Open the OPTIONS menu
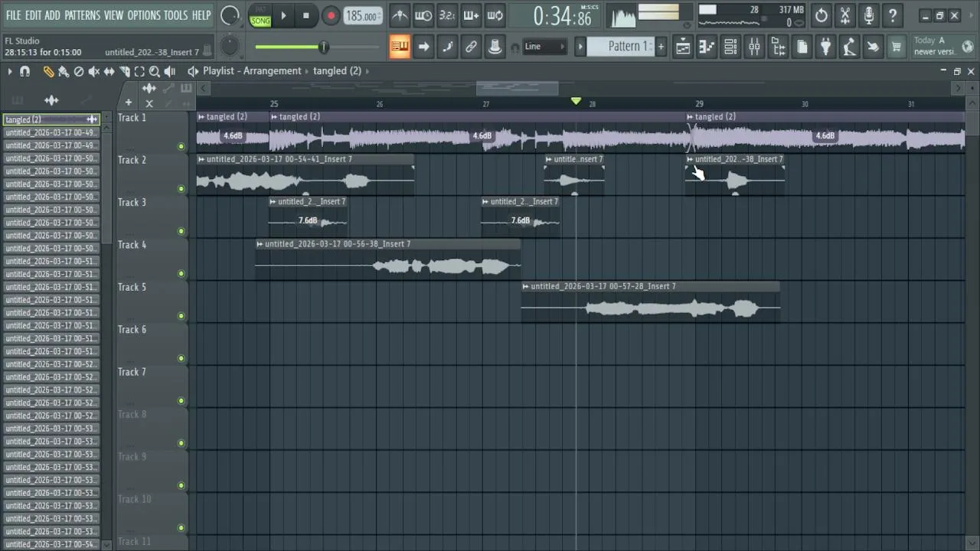This screenshot has height=551, width=980. click(x=144, y=15)
